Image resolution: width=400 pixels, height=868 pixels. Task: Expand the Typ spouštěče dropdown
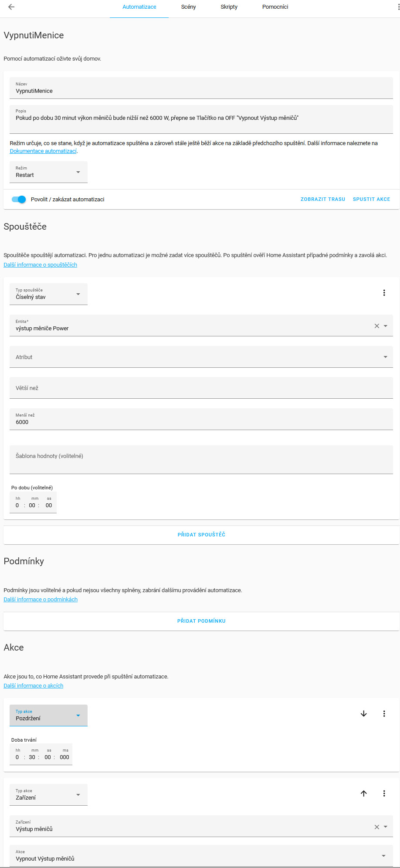click(x=48, y=294)
